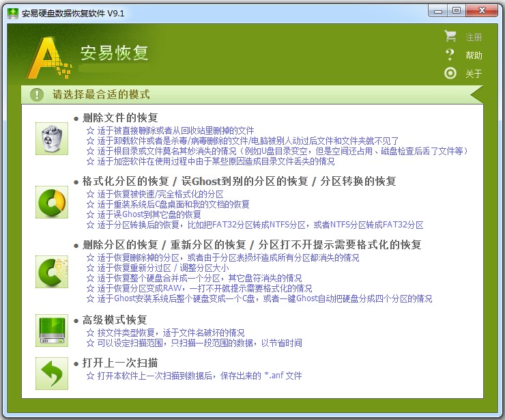
Task: Open 帮助 help link
Action: [474, 55]
